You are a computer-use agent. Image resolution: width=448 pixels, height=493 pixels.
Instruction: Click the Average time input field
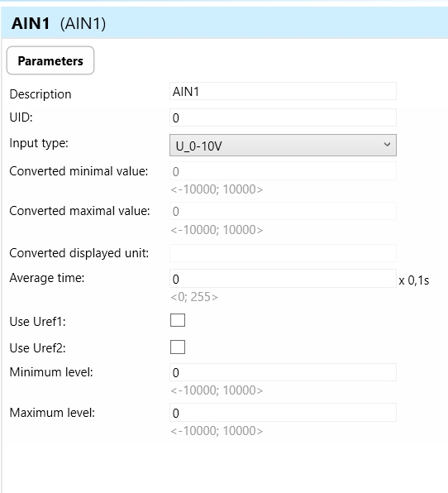point(283,279)
